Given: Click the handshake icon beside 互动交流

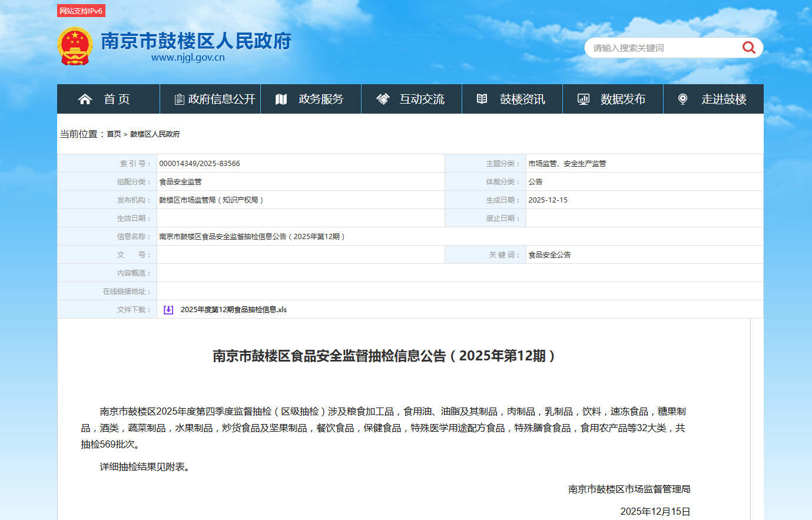Looking at the screenshot, I should (383, 99).
